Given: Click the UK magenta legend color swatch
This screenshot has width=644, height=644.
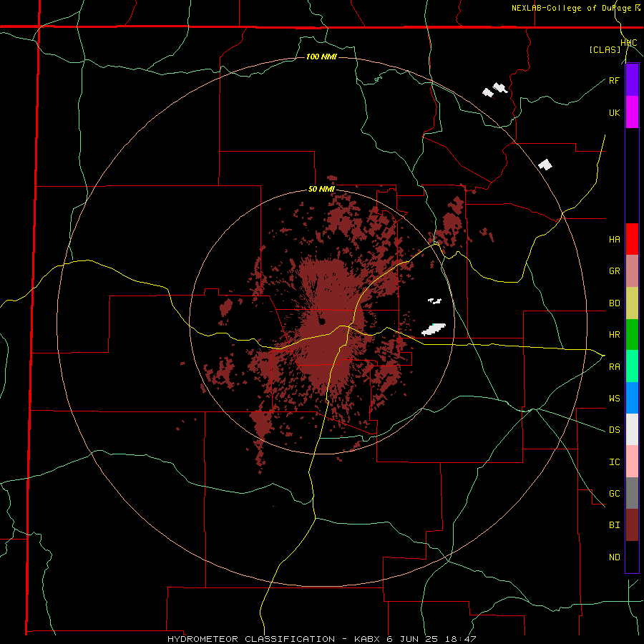Looking at the screenshot, I should (x=632, y=112).
